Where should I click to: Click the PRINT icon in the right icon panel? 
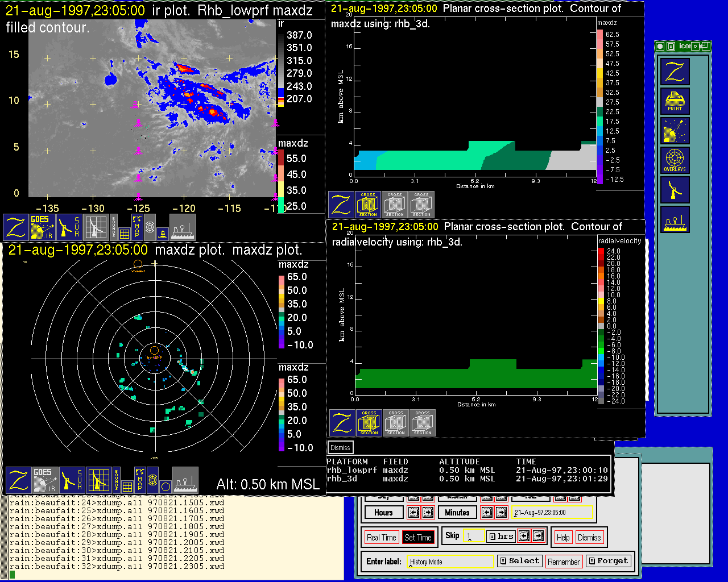tap(675, 101)
